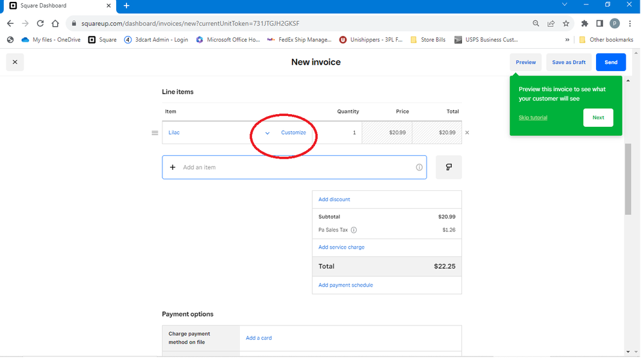641x364 pixels.
Task: Click the browser Extensions puzzle icon
Action: 584,23
